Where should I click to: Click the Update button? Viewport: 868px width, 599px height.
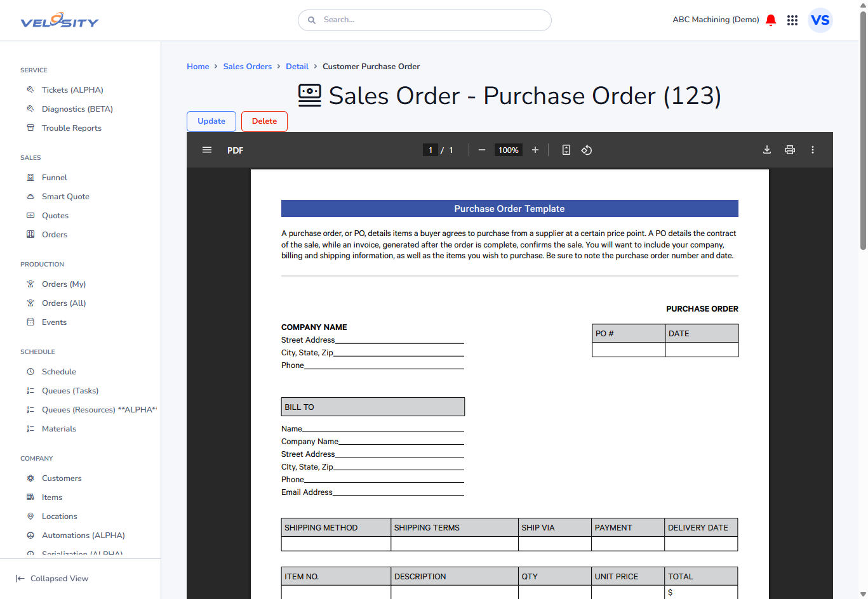(211, 121)
